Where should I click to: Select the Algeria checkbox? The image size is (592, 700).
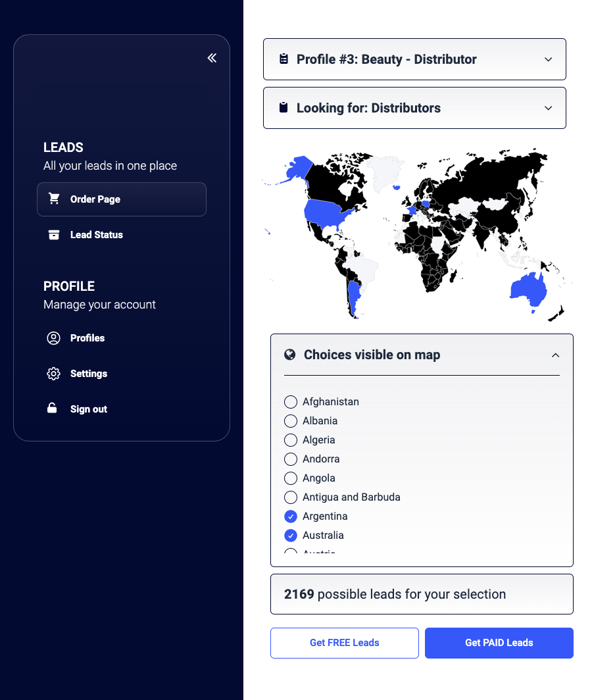click(290, 440)
